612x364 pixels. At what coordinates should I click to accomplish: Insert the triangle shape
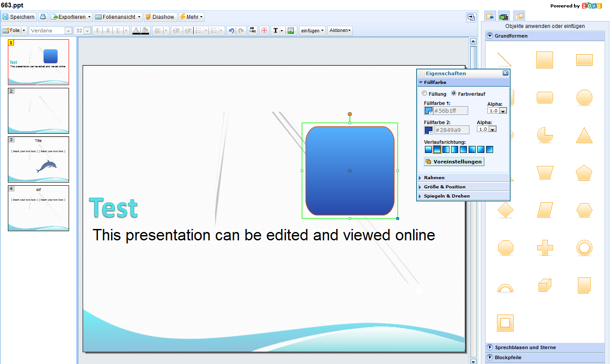coord(584,135)
